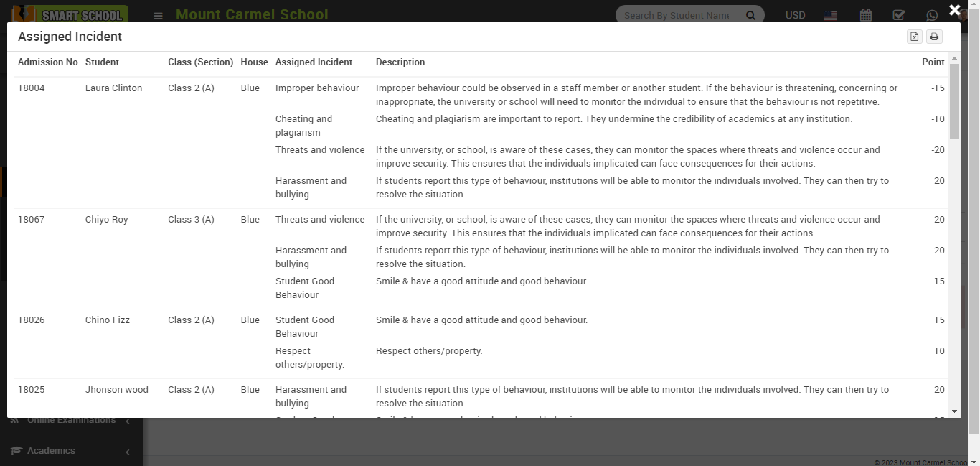Toggle the hamburger sidebar menu

click(159, 16)
